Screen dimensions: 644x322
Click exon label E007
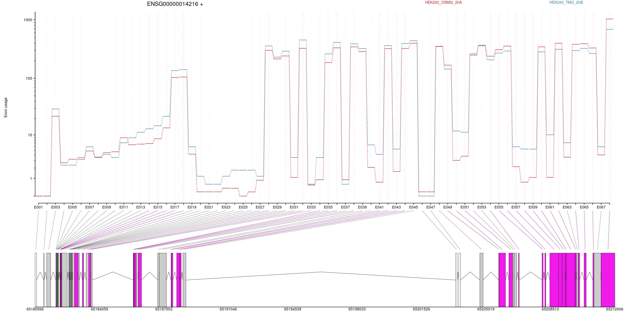pos(90,207)
